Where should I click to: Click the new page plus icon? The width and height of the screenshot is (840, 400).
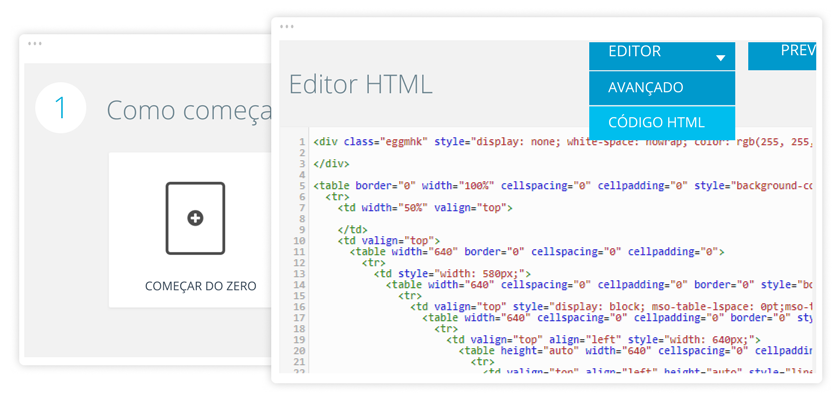coord(196,218)
